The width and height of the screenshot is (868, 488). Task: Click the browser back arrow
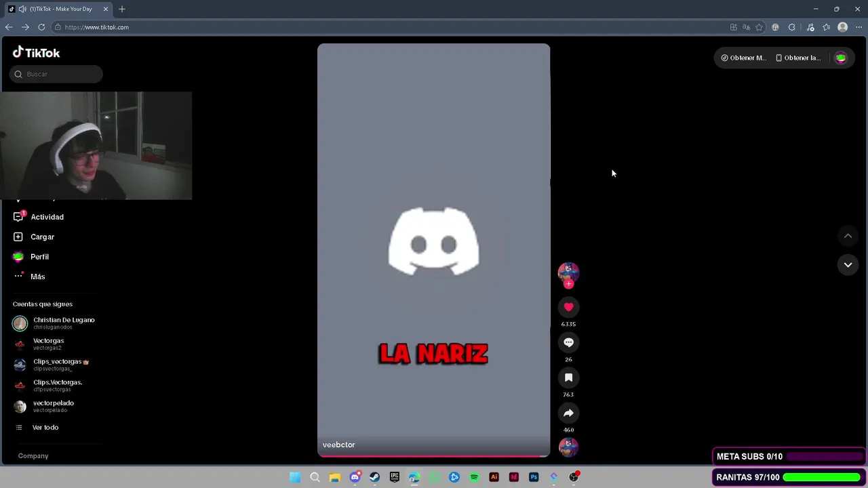coord(9,27)
